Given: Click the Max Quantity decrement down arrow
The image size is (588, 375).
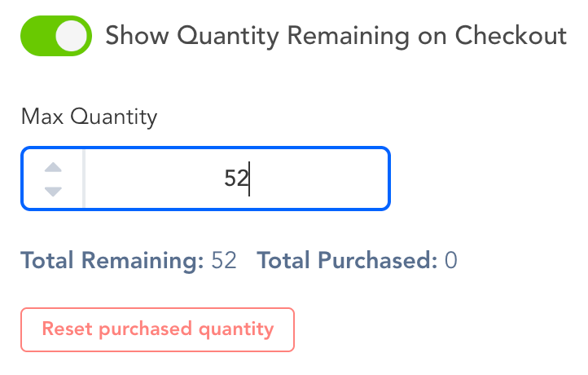Looking at the screenshot, I should click(x=53, y=192).
